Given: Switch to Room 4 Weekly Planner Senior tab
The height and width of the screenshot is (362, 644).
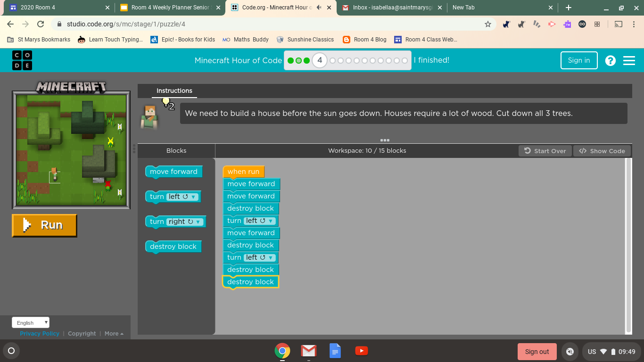Looking at the screenshot, I should (x=170, y=8).
